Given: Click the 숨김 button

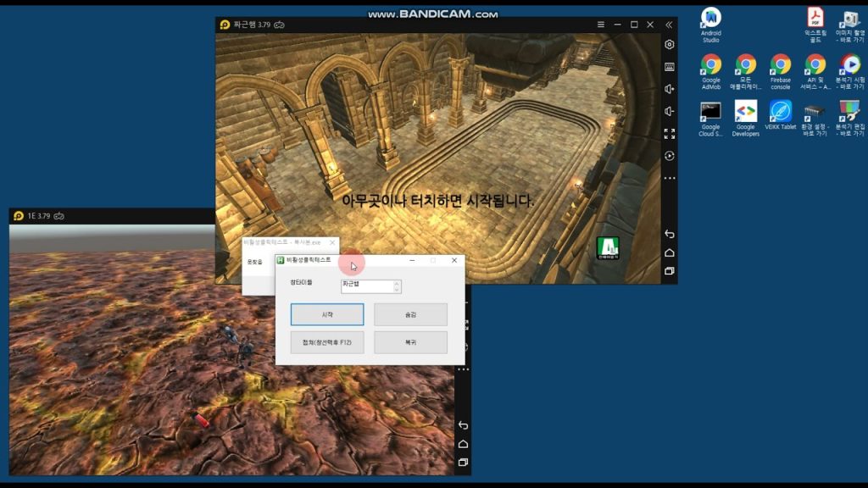Looking at the screenshot, I should [410, 314].
